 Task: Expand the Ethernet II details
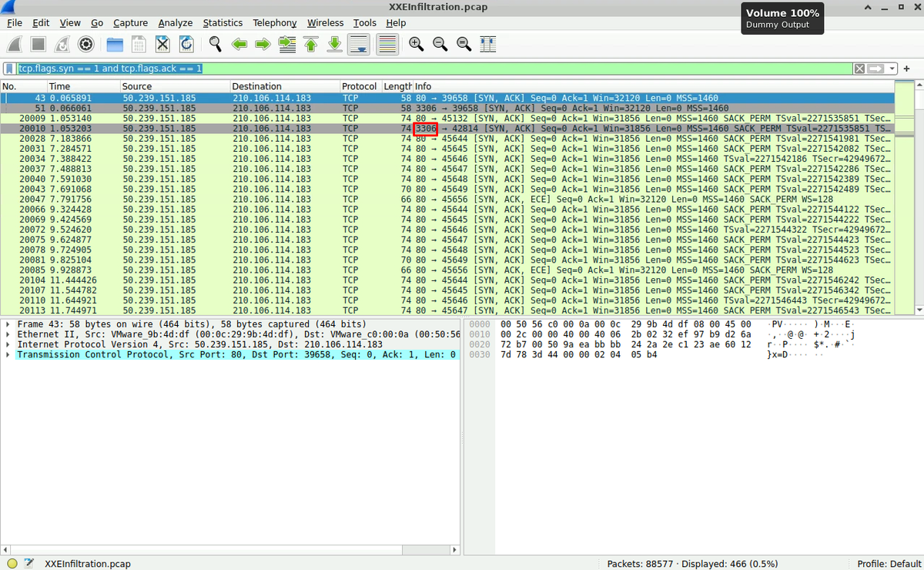point(8,334)
